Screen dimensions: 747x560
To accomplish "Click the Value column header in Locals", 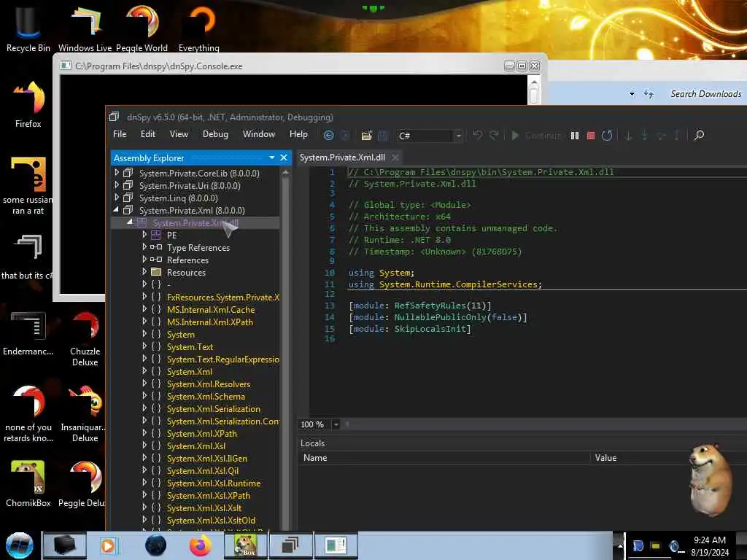I will 605,458.
